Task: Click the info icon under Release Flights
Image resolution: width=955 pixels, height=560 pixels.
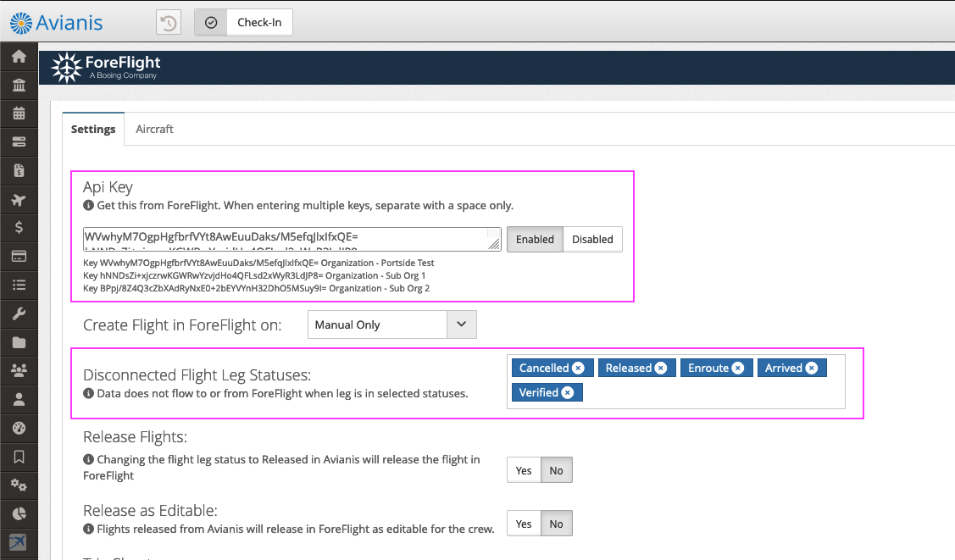Action: [88, 459]
